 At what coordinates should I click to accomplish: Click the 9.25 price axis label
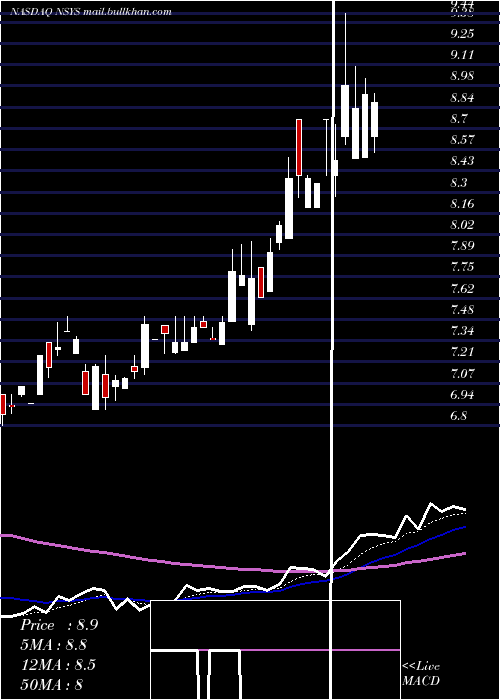click(462, 33)
